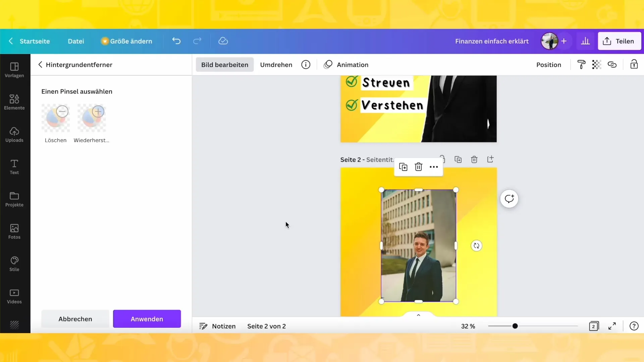644x362 pixels.
Task: Click the Anwenden button
Action: click(x=147, y=319)
